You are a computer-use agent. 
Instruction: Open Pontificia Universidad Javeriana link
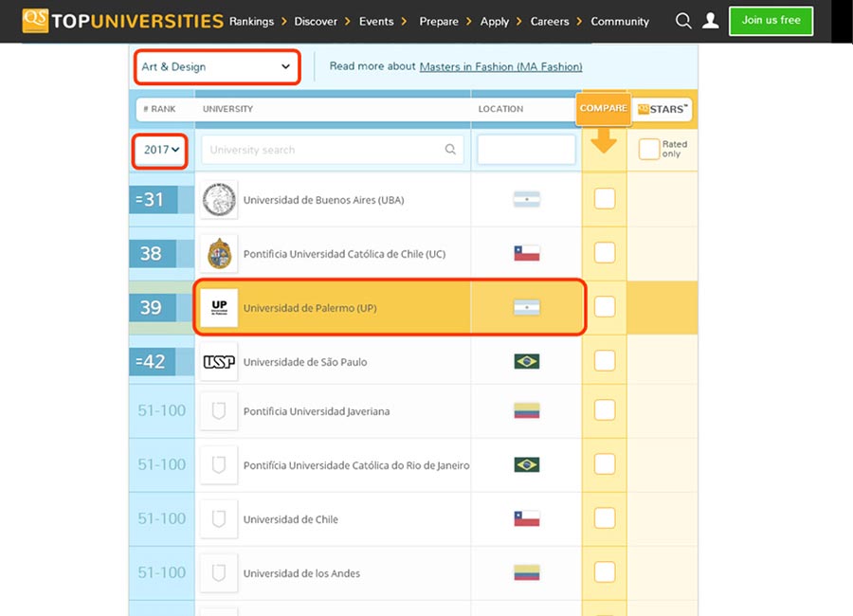[316, 411]
